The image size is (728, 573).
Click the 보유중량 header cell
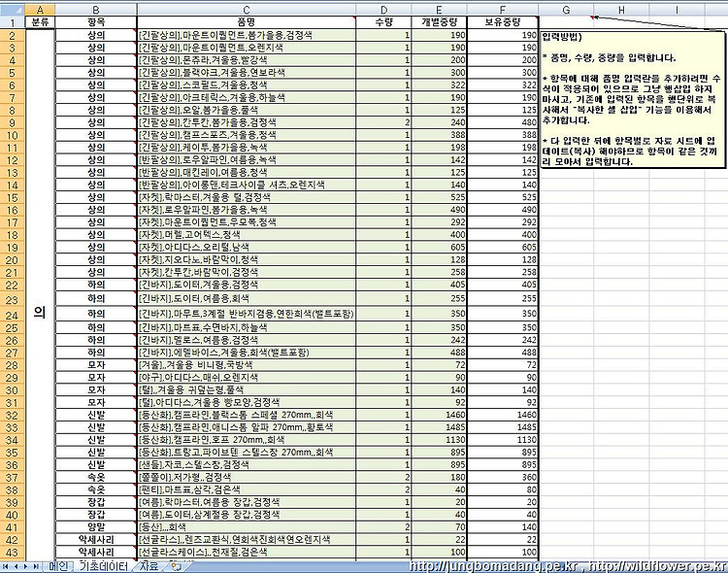[503, 22]
